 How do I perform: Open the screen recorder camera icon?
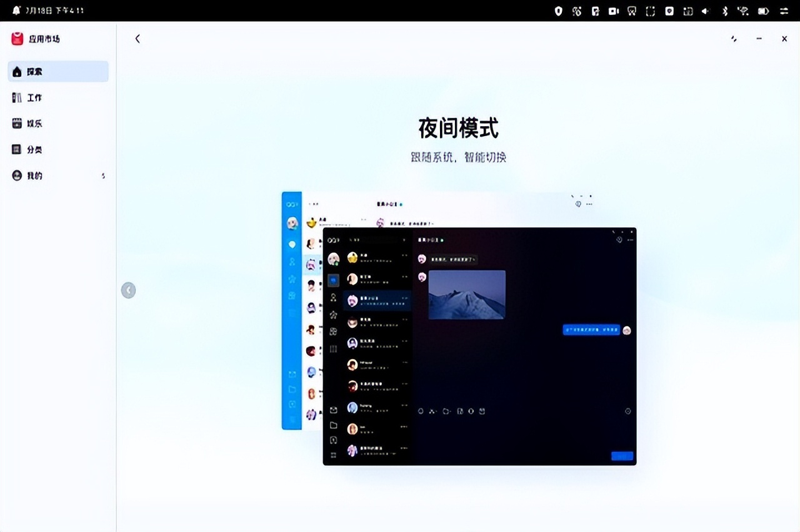coord(614,11)
